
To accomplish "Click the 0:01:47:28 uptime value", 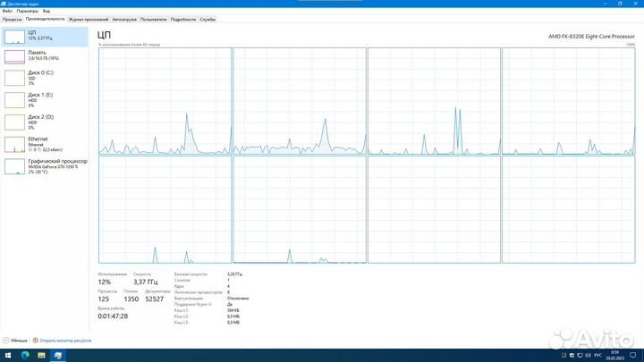I will (113, 316).
